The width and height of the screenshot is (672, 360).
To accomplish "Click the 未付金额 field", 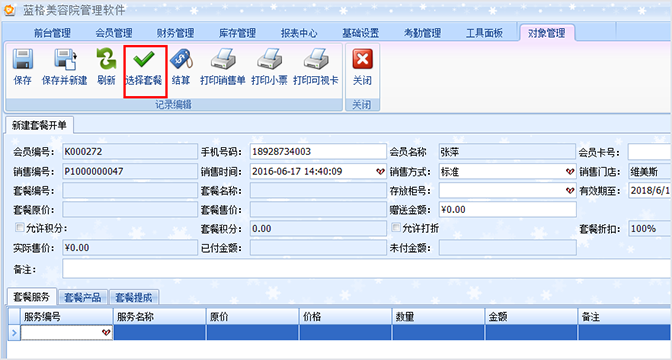I will (x=507, y=248).
